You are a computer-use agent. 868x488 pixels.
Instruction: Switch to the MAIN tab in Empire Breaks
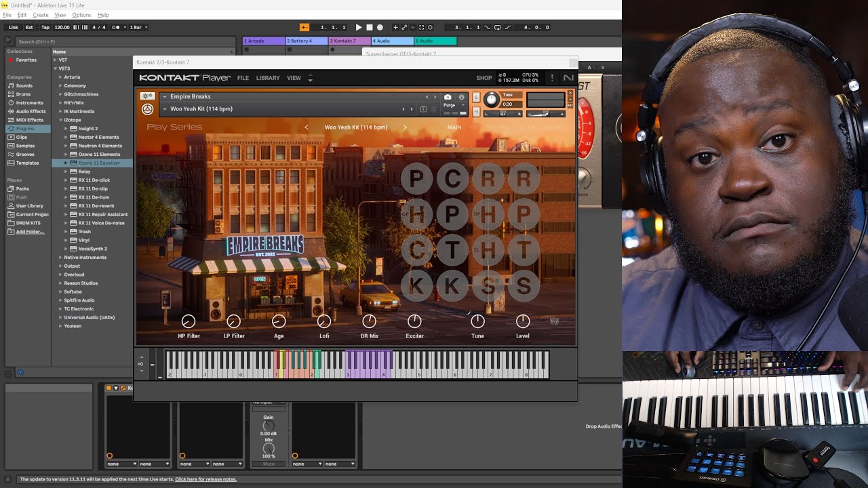pos(454,127)
